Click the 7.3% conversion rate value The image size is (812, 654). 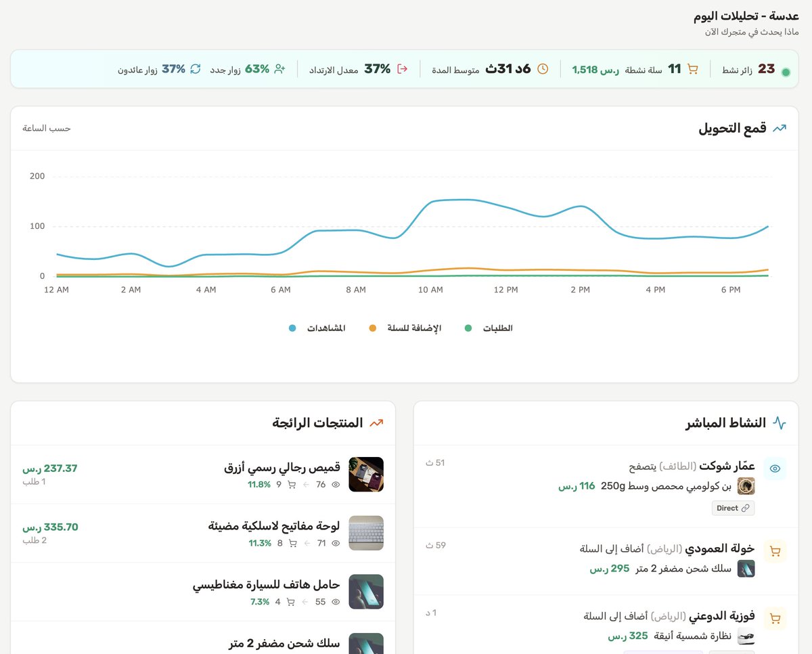(260, 602)
